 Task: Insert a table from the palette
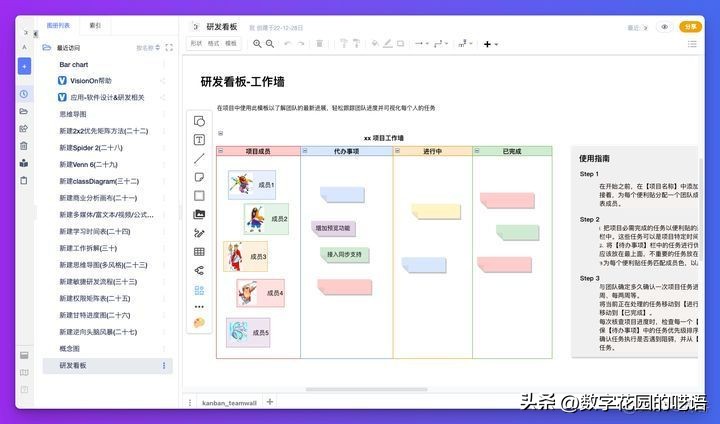tap(199, 252)
